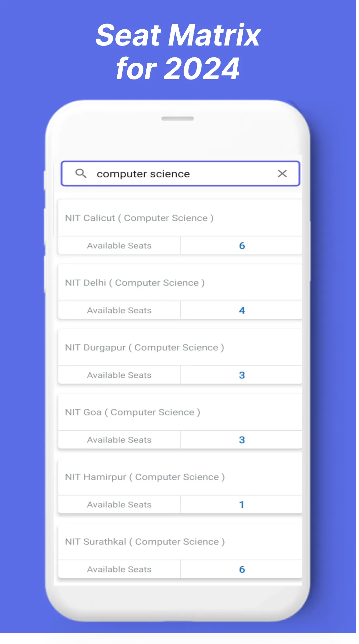This screenshot has width=359, height=644.
Task: Click the Seat Matrix for 2024 heading
Action: (x=178, y=51)
